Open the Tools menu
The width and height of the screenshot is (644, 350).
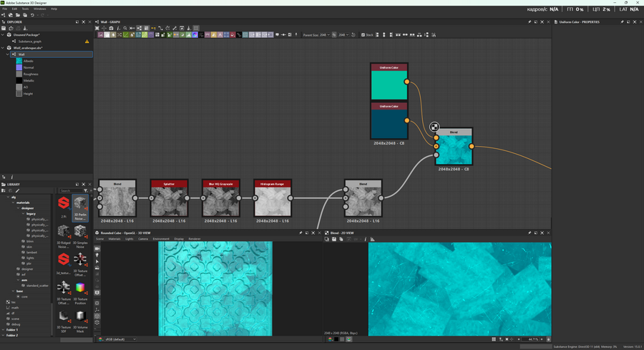tap(25, 9)
